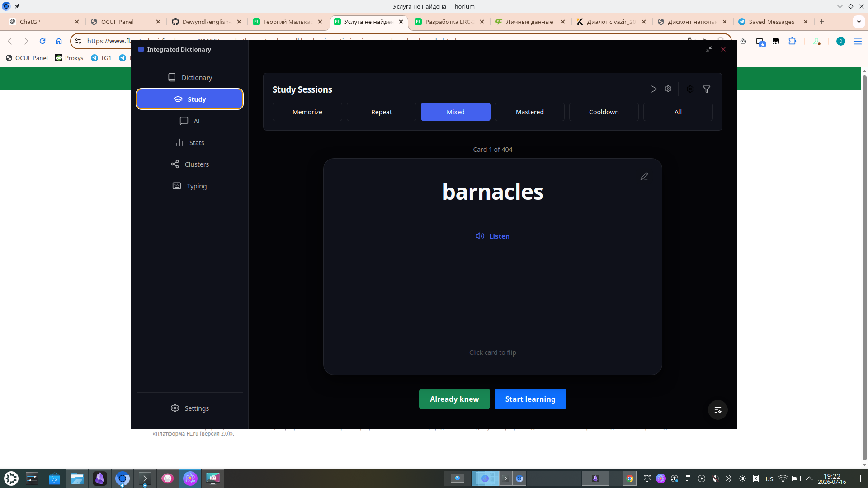Open a new browser tab
868x488 pixels.
822,22
